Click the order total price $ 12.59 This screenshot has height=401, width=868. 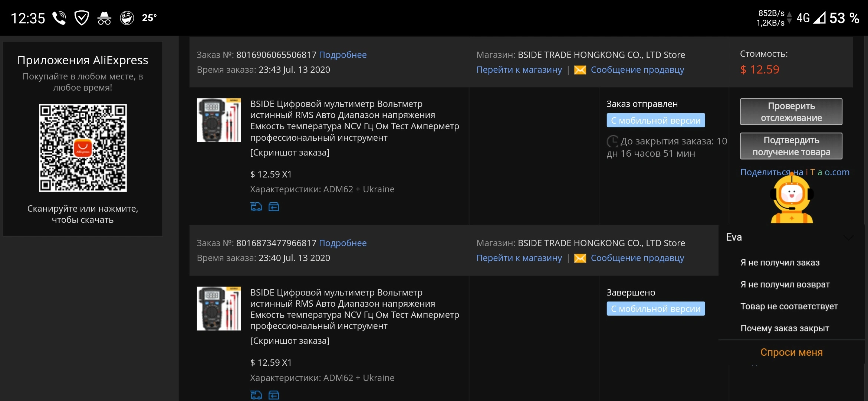coord(760,69)
